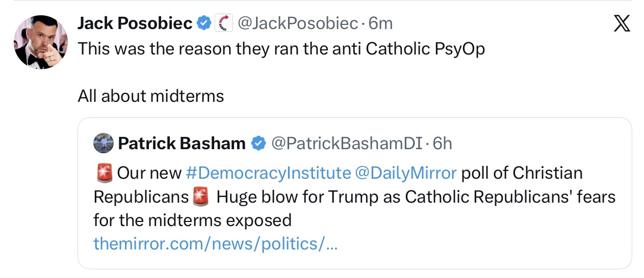Click Jack Posobiec's profile picture

pos(41,42)
